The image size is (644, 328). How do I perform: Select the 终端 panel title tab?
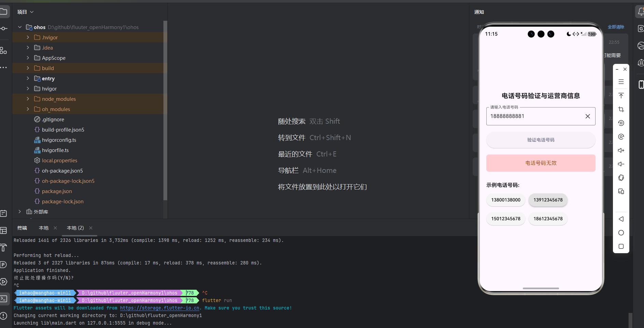(22, 228)
